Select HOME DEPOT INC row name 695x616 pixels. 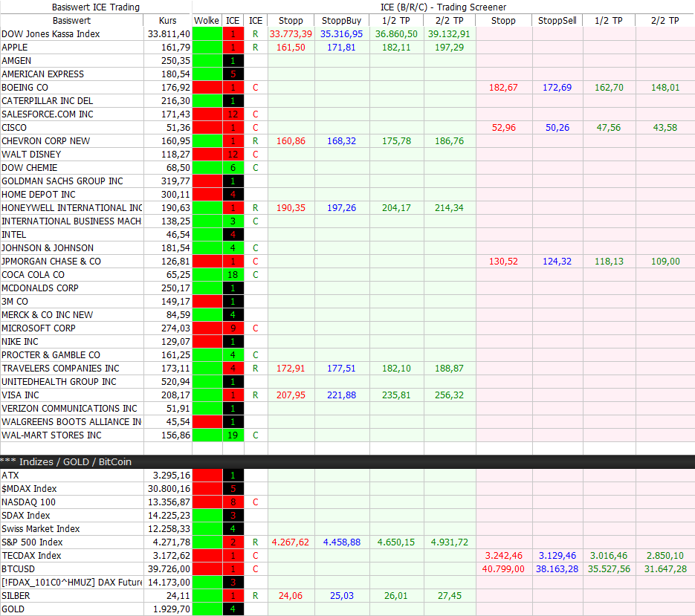pyautogui.click(x=39, y=195)
